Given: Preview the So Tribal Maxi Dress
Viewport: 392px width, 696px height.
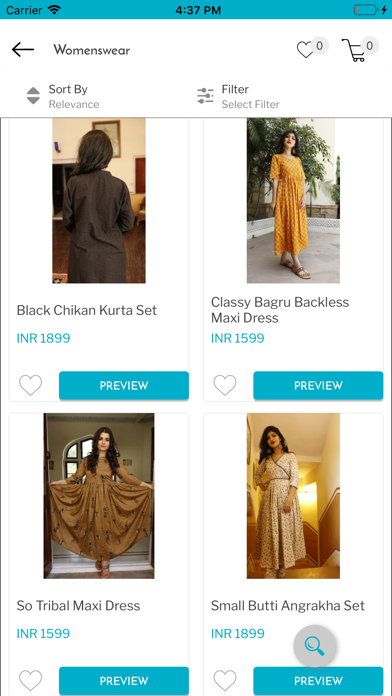Looking at the screenshot, I should tap(124, 680).
